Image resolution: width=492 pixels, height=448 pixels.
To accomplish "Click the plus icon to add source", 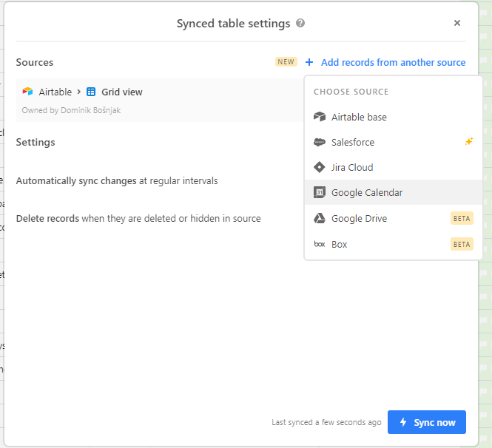I will coord(309,62).
